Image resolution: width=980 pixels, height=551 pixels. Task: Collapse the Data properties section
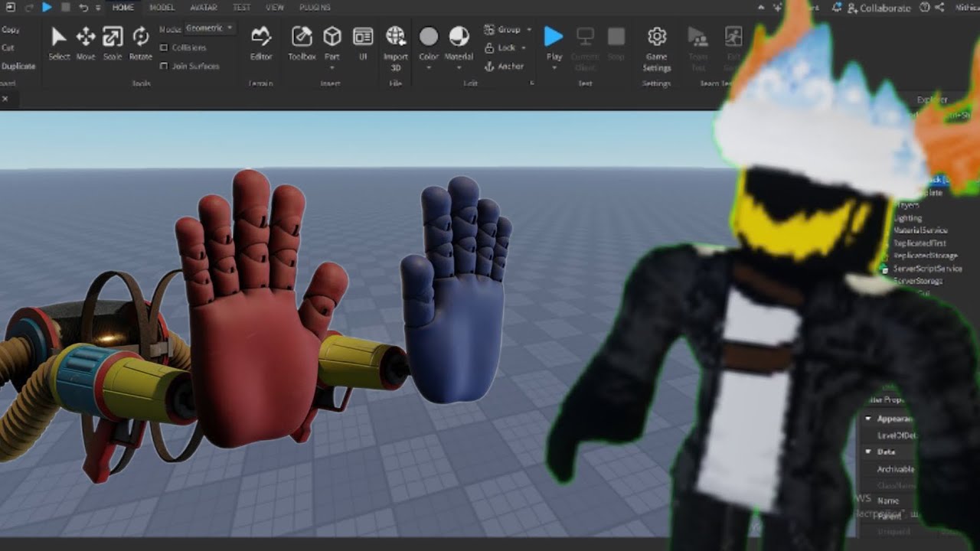[x=867, y=452]
